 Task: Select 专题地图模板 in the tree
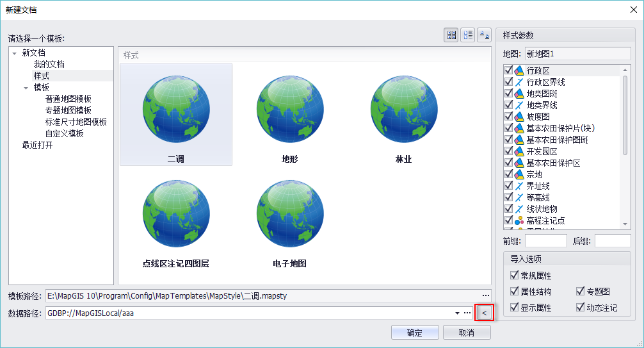tap(68, 110)
